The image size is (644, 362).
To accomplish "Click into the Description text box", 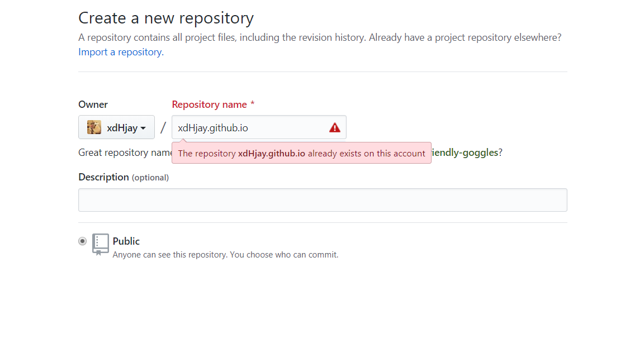I will [x=323, y=200].
